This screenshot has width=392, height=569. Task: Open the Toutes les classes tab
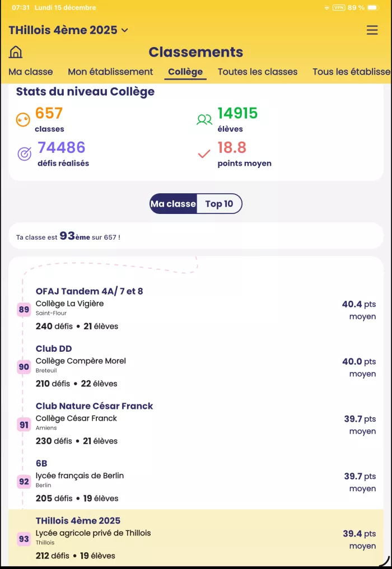pos(258,72)
